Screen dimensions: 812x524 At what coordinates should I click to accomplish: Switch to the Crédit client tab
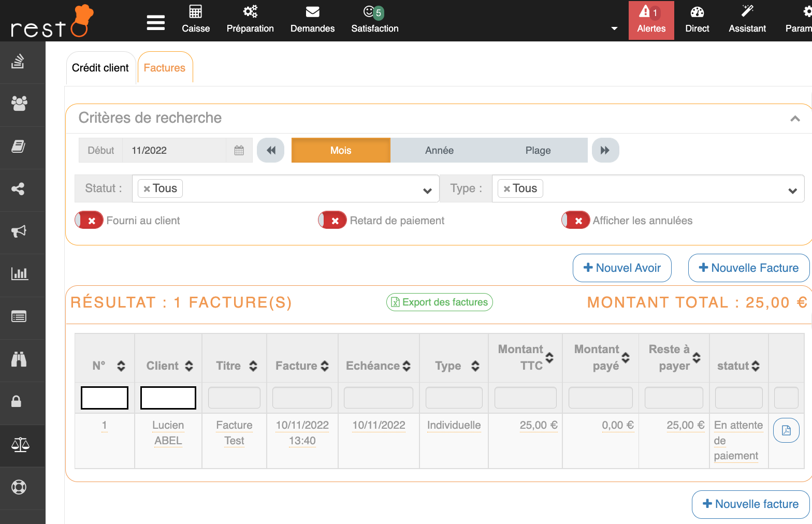pos(100,68)
